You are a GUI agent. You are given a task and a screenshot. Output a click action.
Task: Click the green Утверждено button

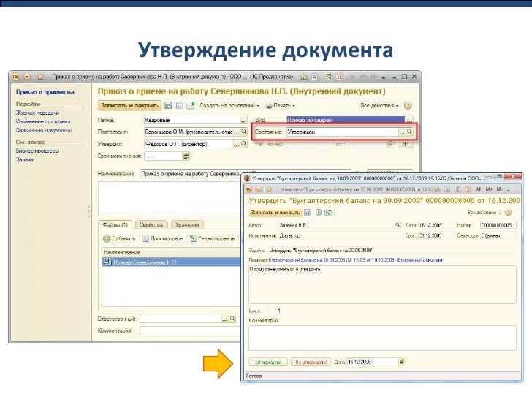268,362
